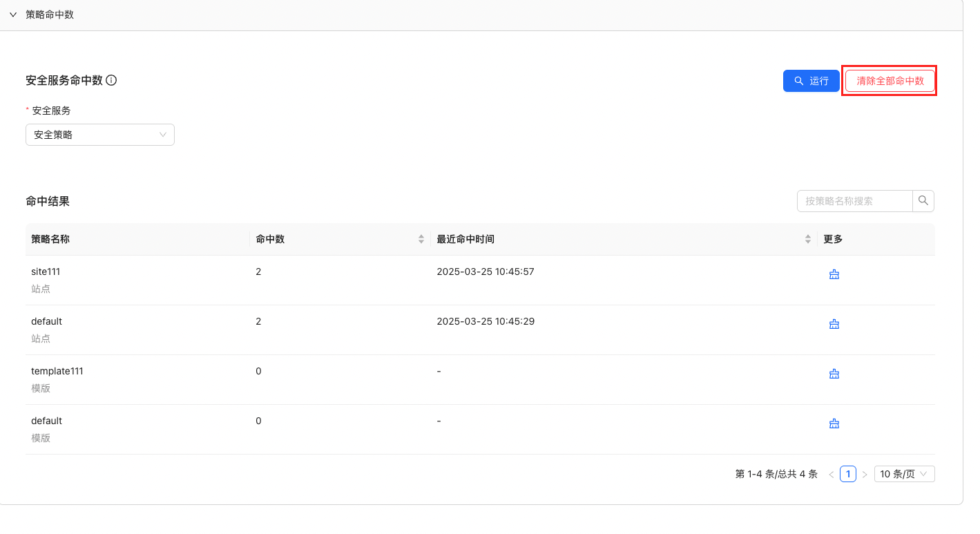Clear hit count for default 模版 row
The image size is (980, 534).
pyautogui.click(x=834, y=423)
